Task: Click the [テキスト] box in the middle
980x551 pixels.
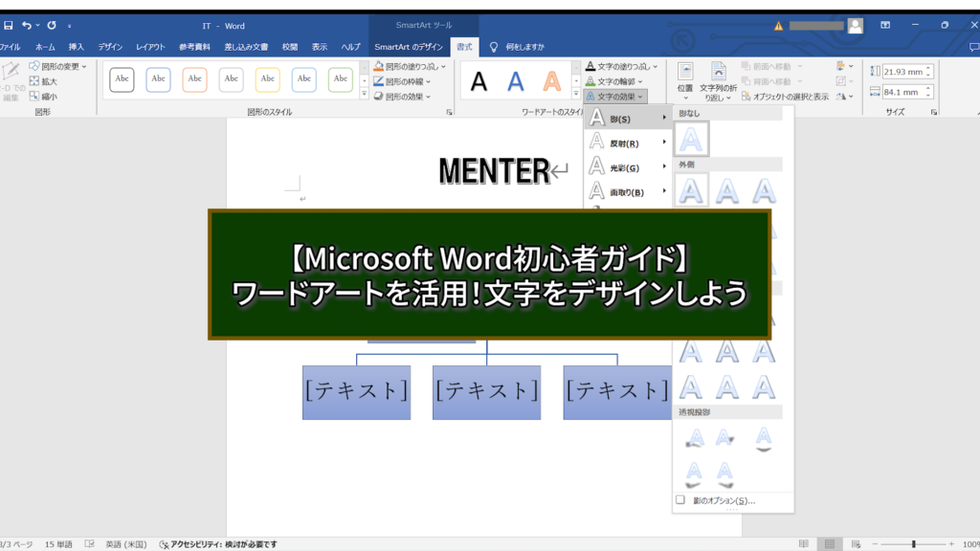Action: coord(486,391)
